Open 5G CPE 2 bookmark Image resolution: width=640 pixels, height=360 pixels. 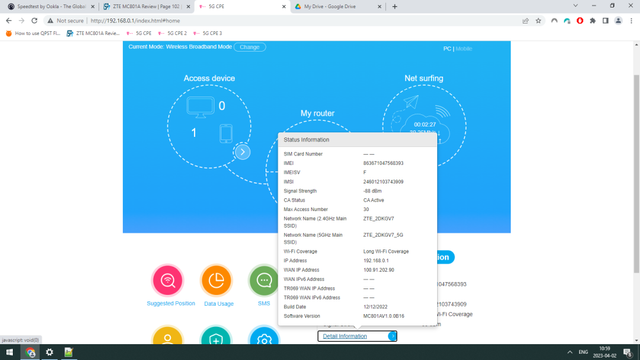(x=172, y=33)
